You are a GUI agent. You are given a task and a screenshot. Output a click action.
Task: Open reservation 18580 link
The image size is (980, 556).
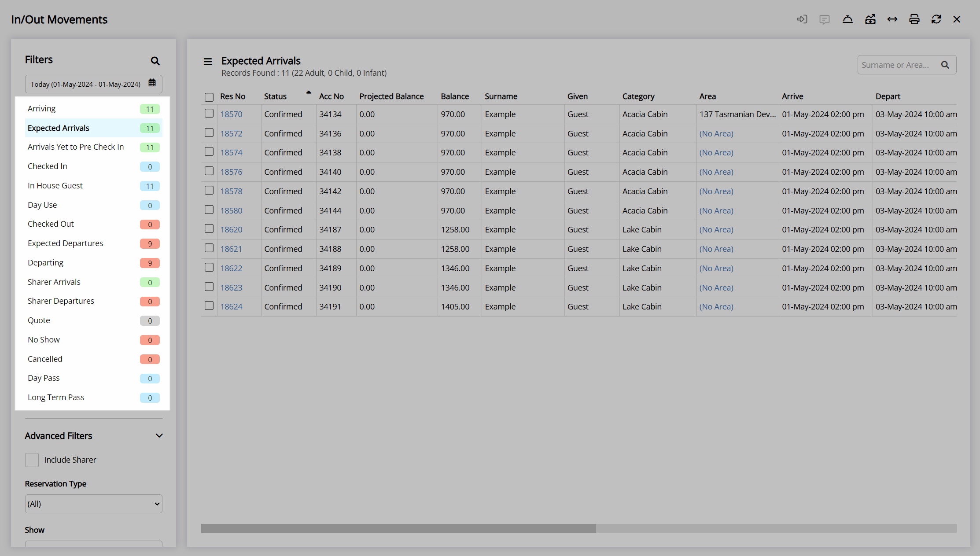click(231, 210)
